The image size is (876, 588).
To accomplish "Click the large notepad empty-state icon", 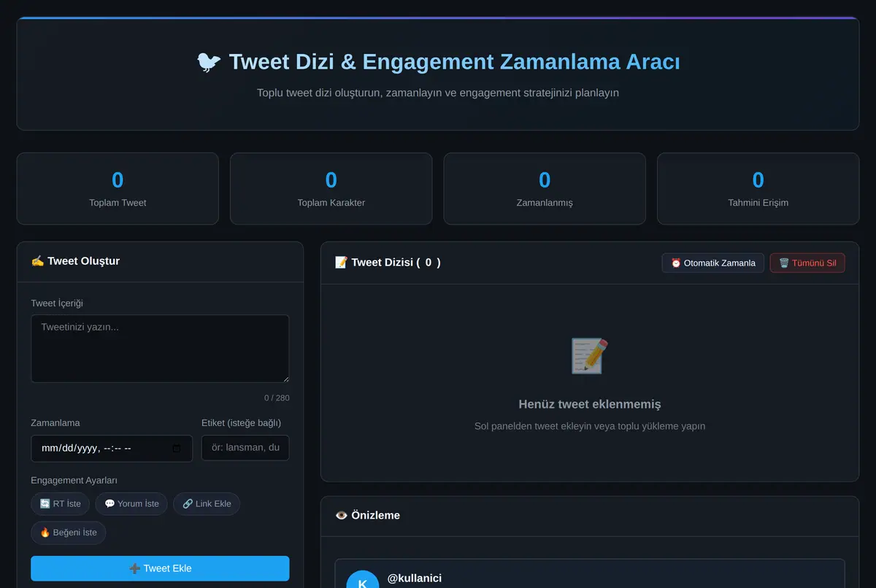I will tap(589, 356).
